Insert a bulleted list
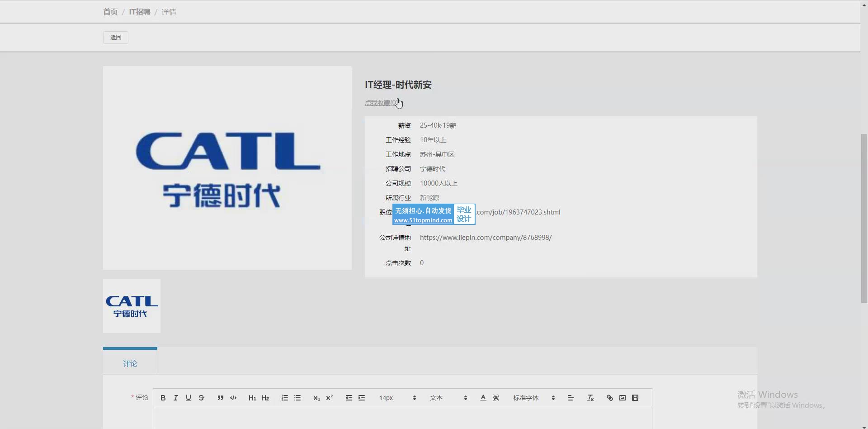 pos(297,398)
